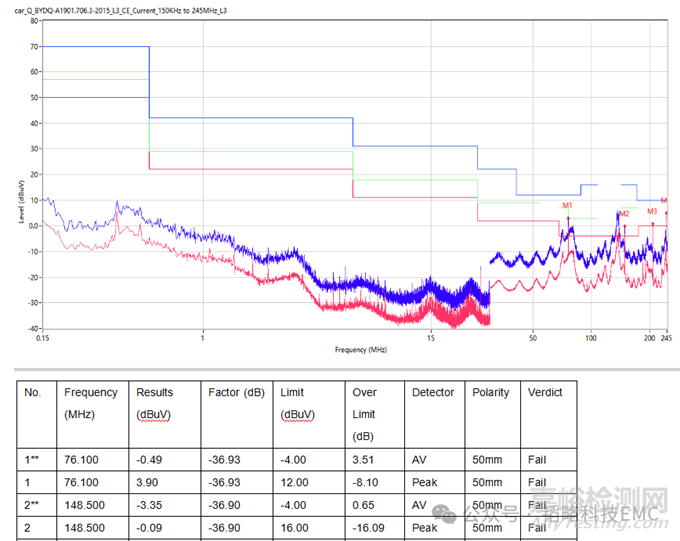Click the Results (dBuV) column header

click(x=160, y=403)
